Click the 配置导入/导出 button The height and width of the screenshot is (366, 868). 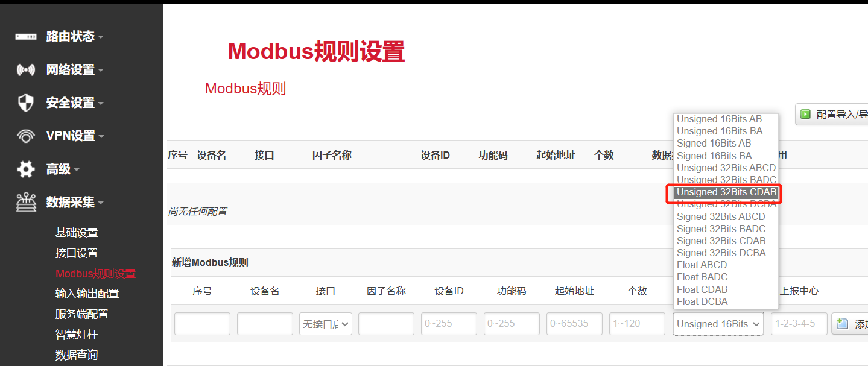[837, 114]
